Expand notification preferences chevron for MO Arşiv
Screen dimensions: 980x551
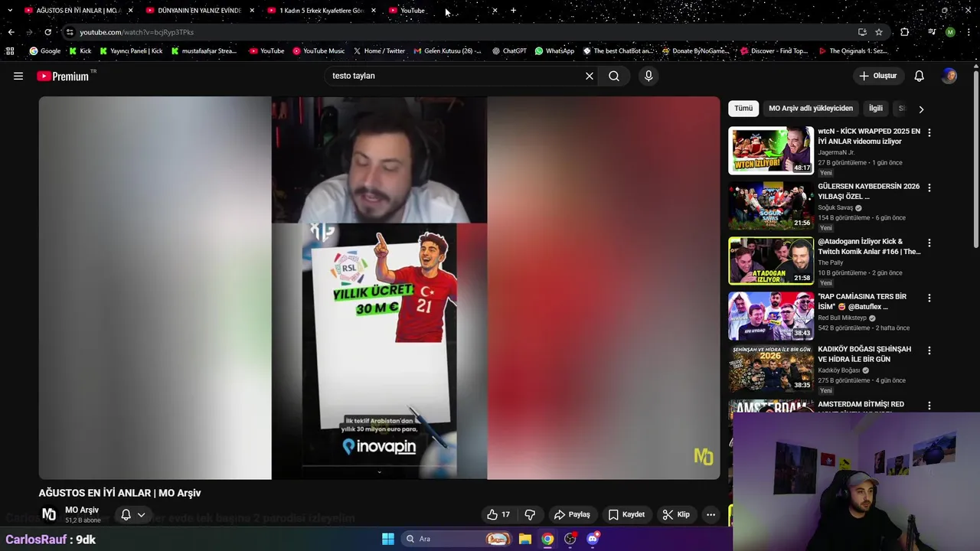tap(141, 515)
